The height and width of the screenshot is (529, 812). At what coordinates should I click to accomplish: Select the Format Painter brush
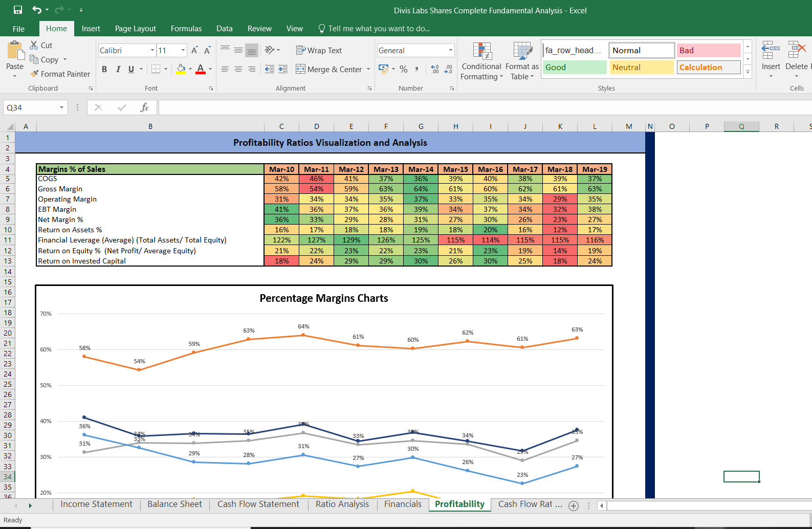(x=34, y=74)
